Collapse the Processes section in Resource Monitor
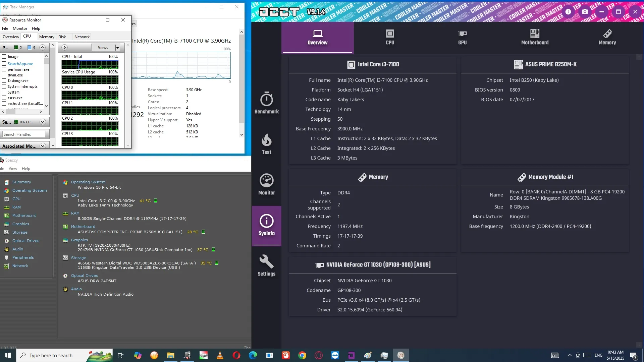This screenshot has width=644, height=362. tap(42, 47)
